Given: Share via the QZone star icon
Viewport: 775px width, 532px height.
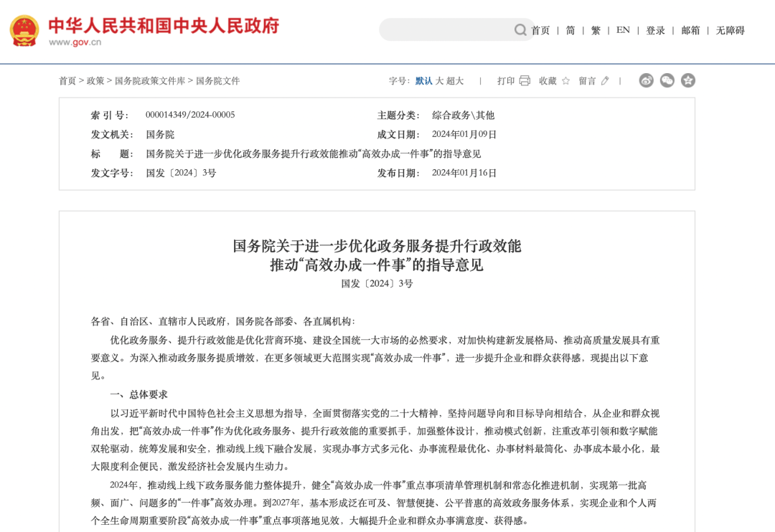Looking at the screenshot, I should click(688, 80).
